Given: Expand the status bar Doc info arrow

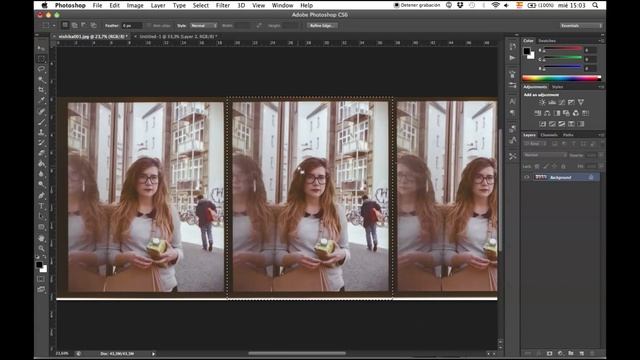Looking at the screenshot, I should (x=153, y=353).
